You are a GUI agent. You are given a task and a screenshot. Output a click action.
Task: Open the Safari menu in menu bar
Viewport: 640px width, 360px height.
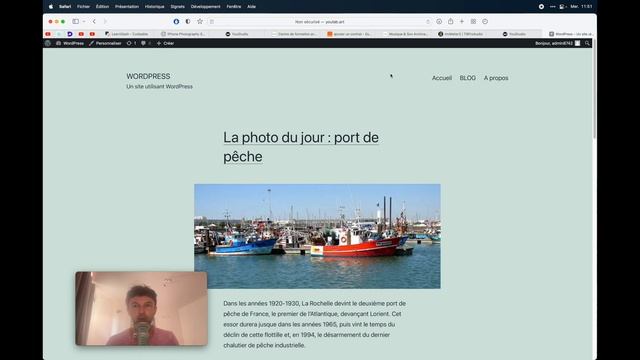pos(65,7)
